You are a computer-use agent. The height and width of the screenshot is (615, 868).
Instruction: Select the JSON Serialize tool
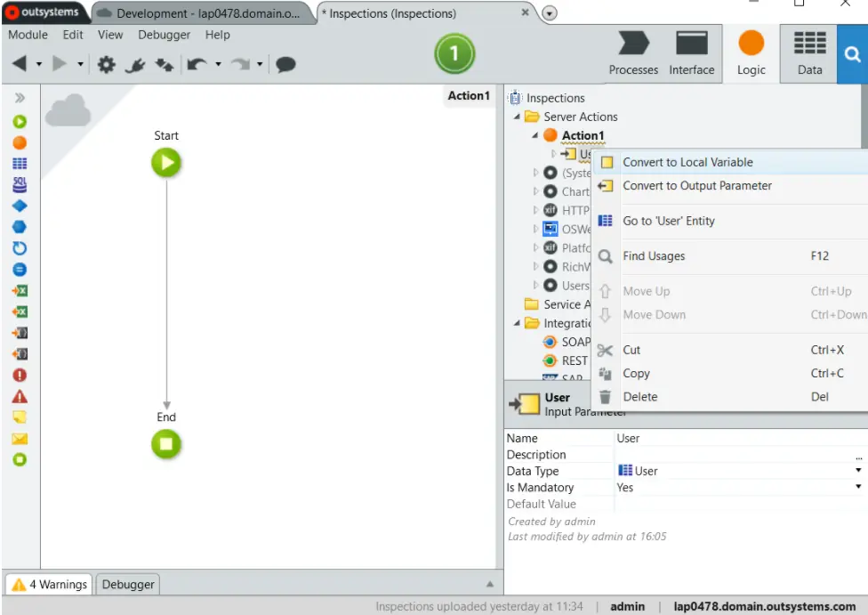20,333
